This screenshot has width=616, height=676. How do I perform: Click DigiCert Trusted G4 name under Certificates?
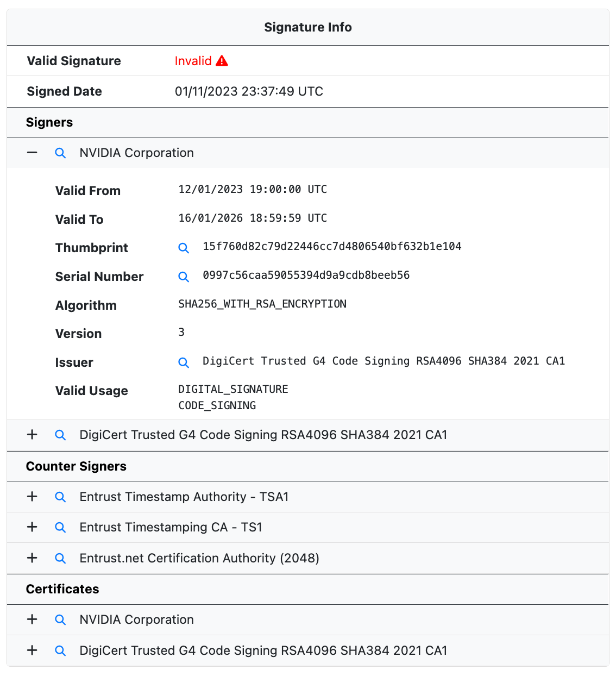[x=263, y=650]
